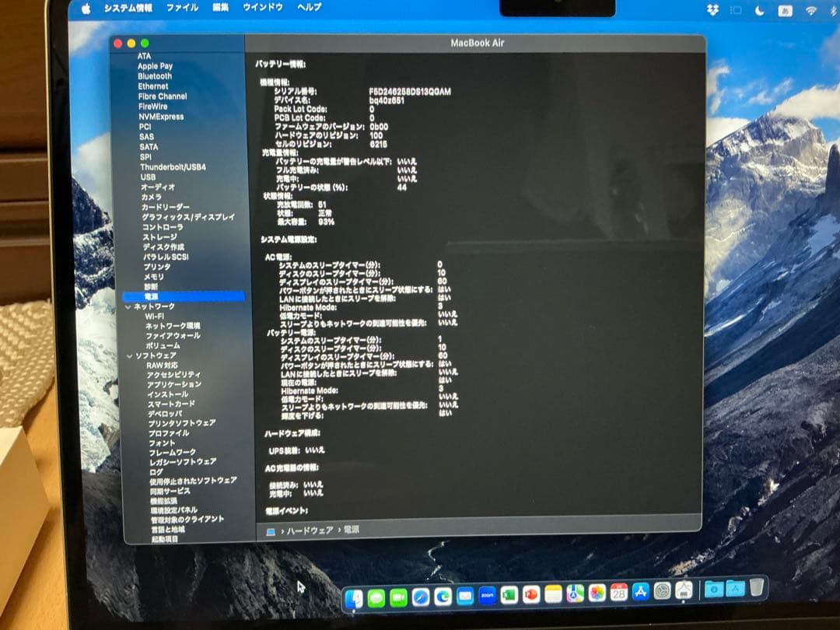The width and height of the screenshot is (840, 630).
Task: Select メモリ in the sidebar
Action: [154, 277]
